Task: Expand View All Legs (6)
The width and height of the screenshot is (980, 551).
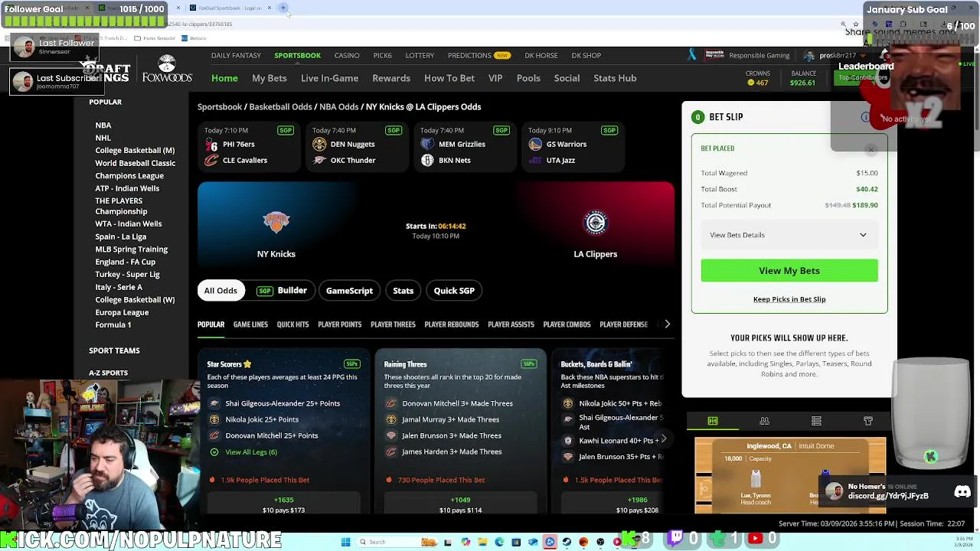Action: (251, 452)
